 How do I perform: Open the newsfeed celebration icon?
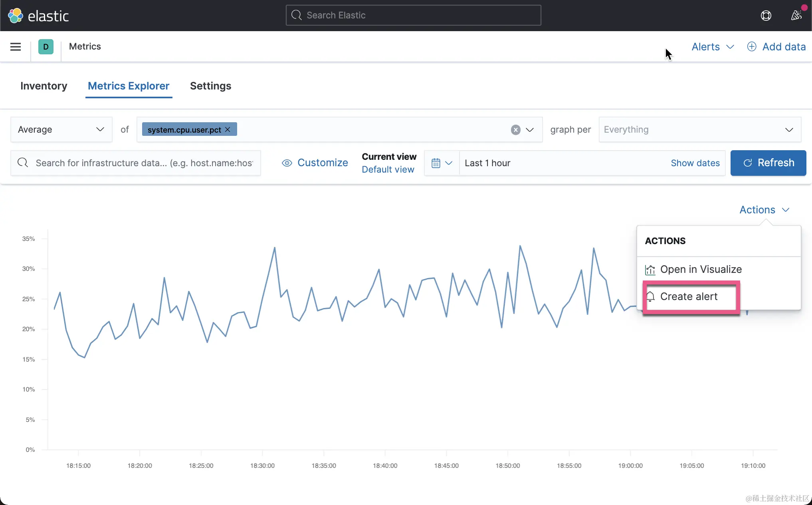click(796, 15)
